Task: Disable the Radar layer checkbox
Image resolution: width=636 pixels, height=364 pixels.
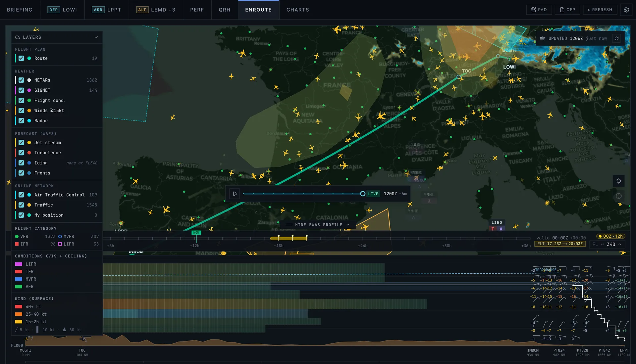Action: click(x=21, y=121)
